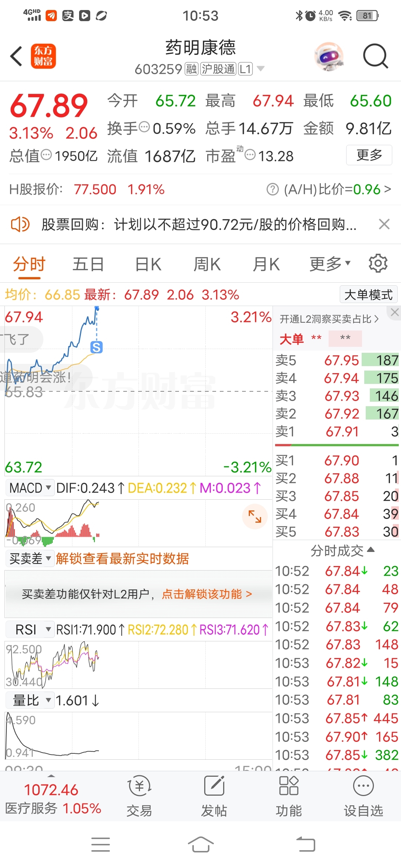Tap the A/H ratio question mark icon
Screen dimensions: 401x868
pos(273,190)
